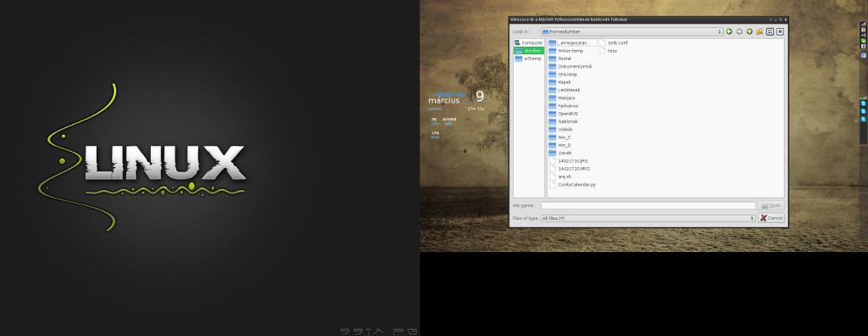Select the Videók folder

pyautogui.click(x=561, y=129)
